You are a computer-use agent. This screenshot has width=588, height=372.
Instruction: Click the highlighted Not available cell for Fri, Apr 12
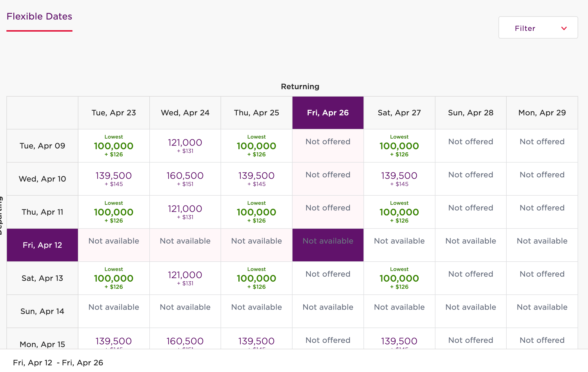point(328,241)
